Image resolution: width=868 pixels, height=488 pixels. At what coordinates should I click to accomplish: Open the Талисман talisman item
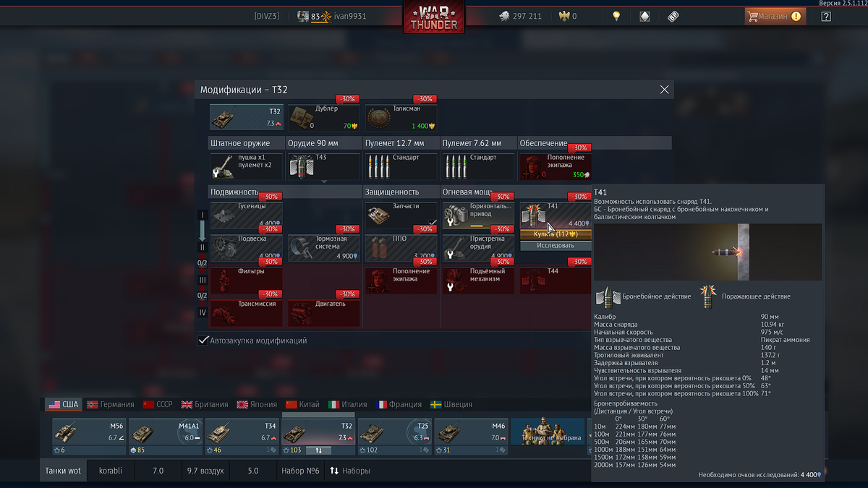401,117
